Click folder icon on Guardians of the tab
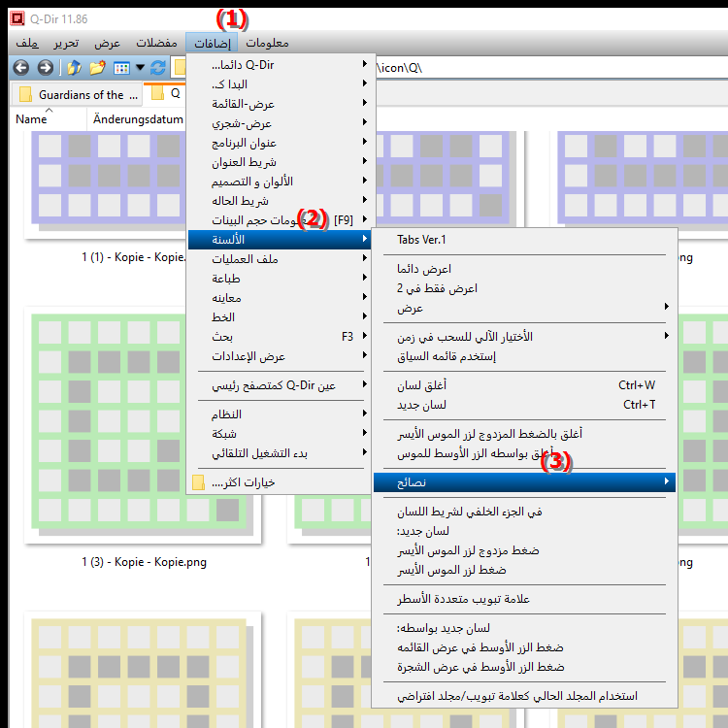The image size is (728, 728). (25, 94)
